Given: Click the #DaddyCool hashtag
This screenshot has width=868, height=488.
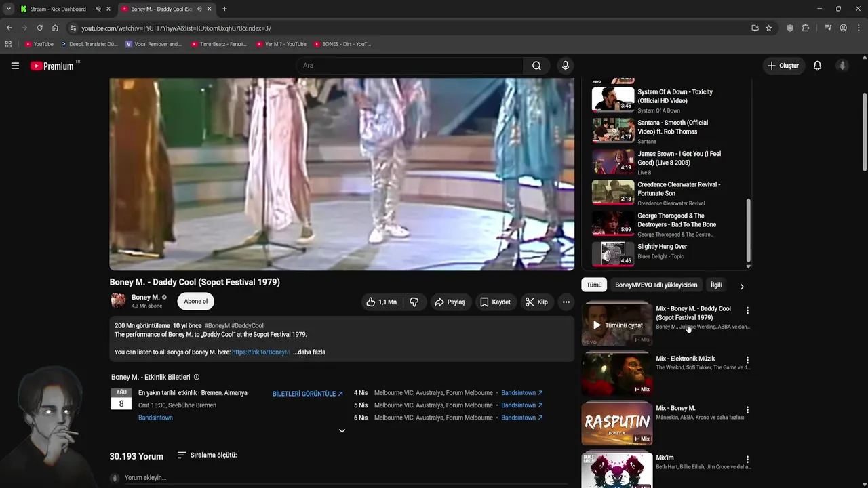Looking at the screenshot, I should click(x=248, y=326).
